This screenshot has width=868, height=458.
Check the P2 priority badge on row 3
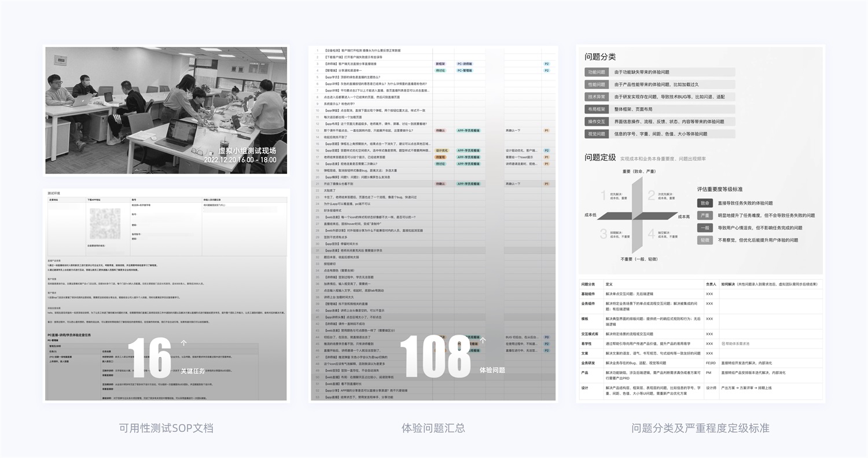point(547,64)
